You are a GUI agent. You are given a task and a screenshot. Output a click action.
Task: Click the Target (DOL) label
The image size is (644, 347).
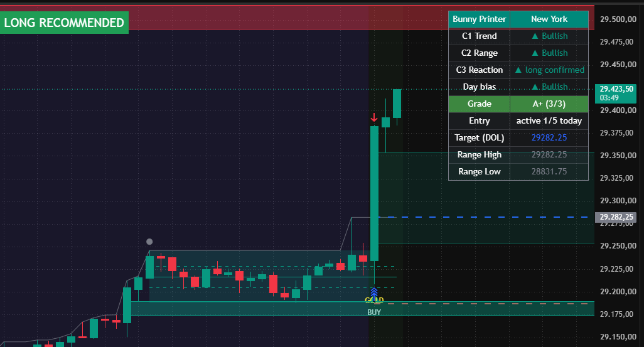(x=479, y=137)
